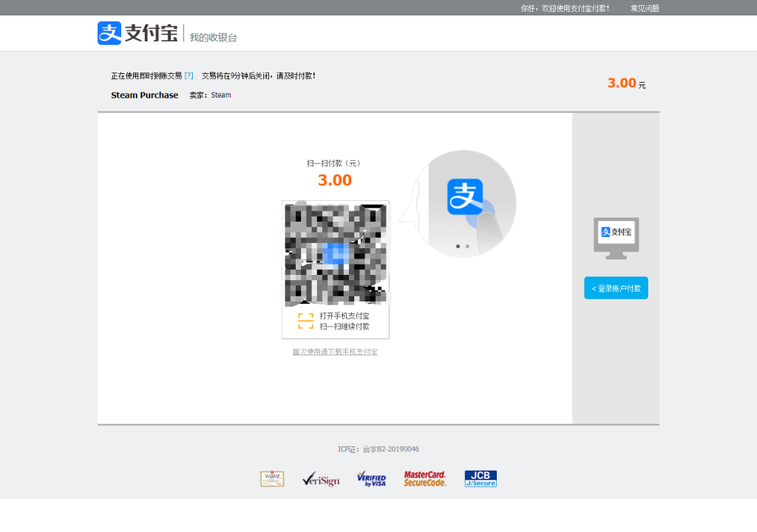Select the first carousel dot indicator
The image size is (757, 532).
pyautogui.click(x=458, y=246)
